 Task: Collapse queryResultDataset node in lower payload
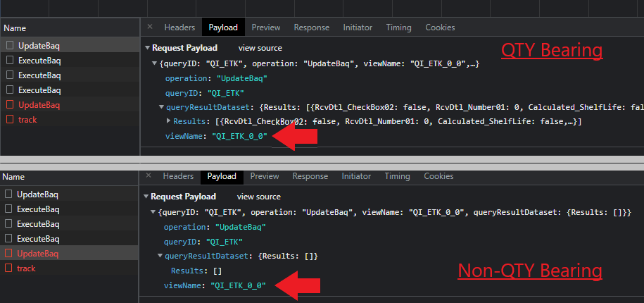click(160, 256)
